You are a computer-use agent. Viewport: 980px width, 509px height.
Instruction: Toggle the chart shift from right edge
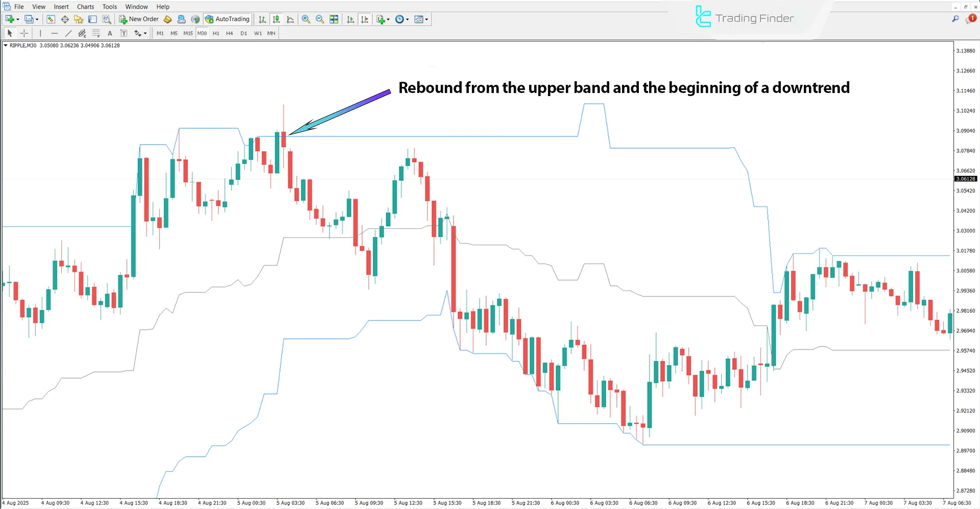pos(365,19)
